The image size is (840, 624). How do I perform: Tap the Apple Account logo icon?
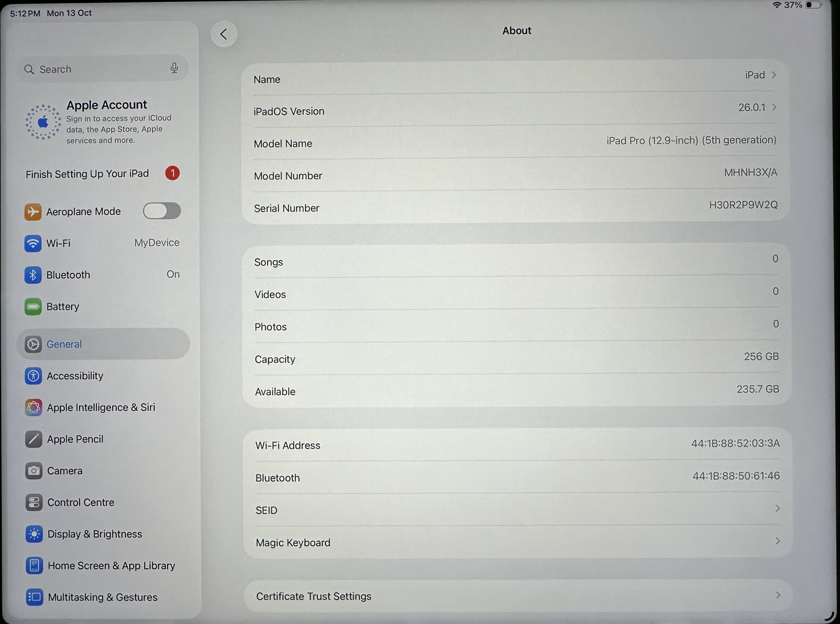tap(43, 122)
